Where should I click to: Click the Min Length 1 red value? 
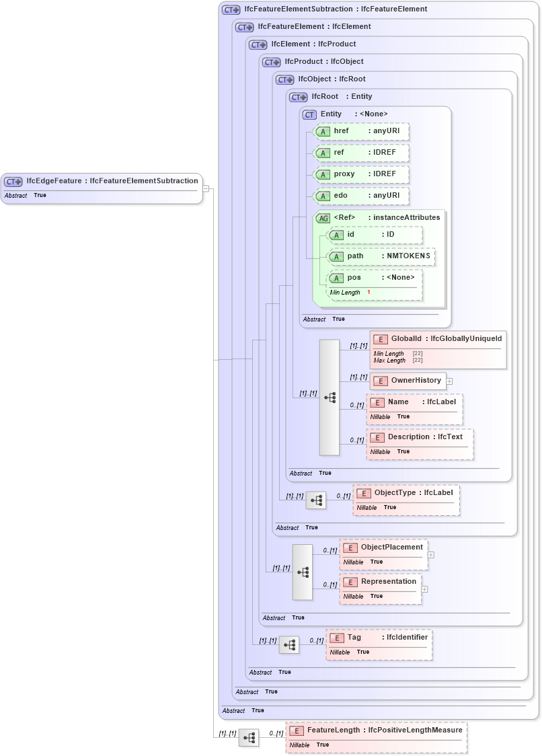pos(368,293)
